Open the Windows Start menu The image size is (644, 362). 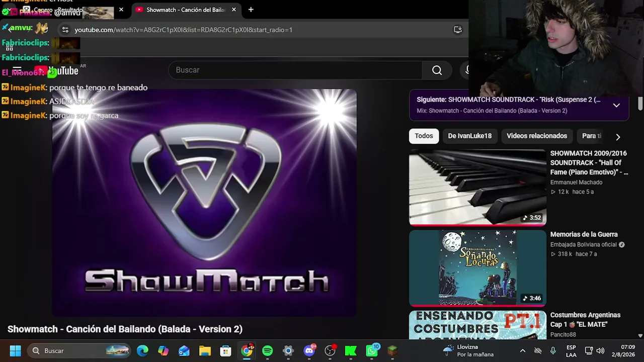15,351
